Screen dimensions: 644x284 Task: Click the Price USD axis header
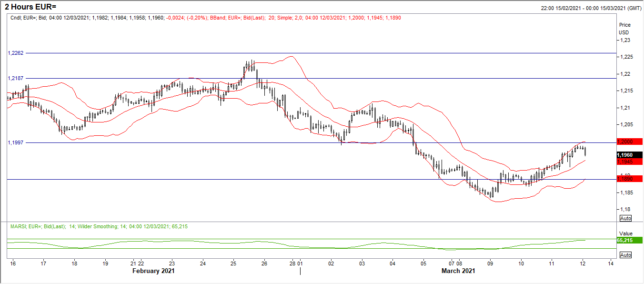(624, 29)
